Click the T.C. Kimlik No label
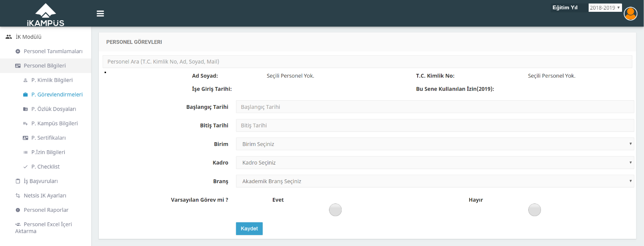The height and width of the screenshot is (246, 644). pyautogui.click(x=435, y=76)
